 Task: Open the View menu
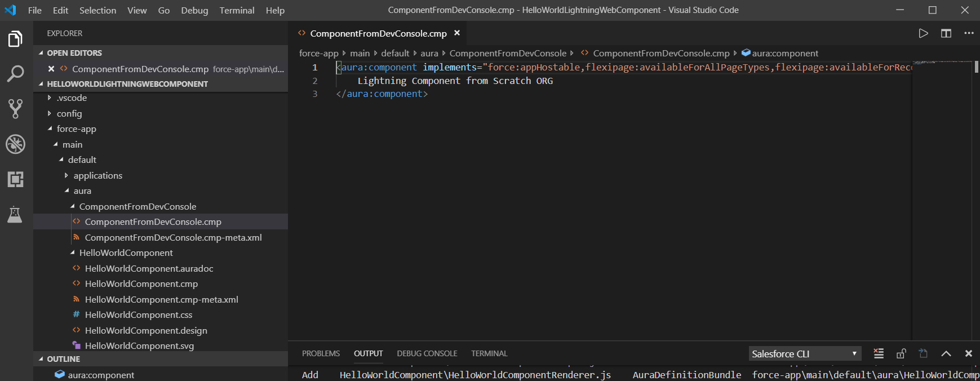tap(137, 10)
